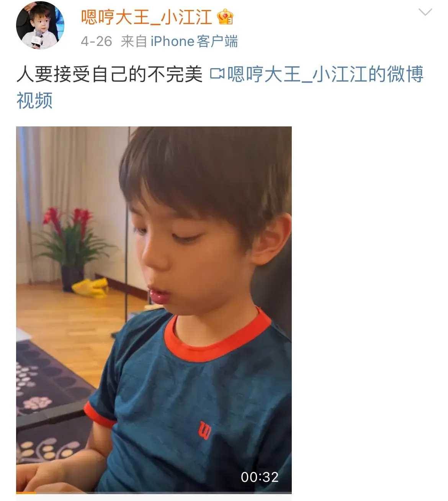The width and height of the screenshot is (448, 501).
Task: Tap the small video camera icon
Action: [x=217, y=74]
